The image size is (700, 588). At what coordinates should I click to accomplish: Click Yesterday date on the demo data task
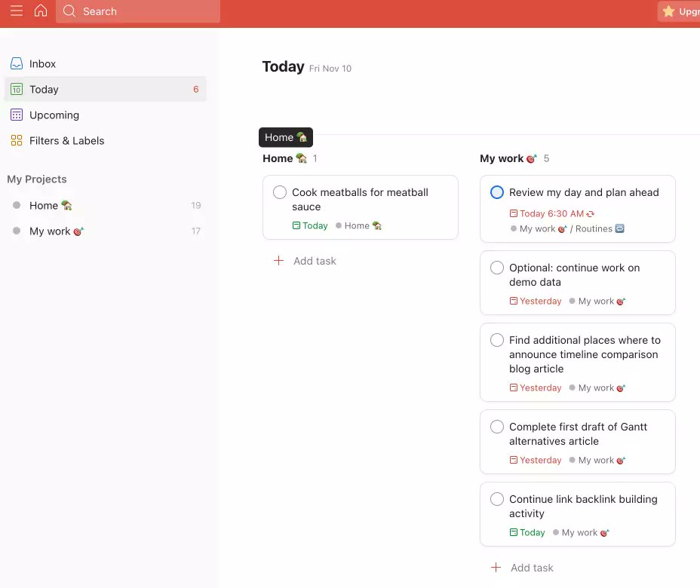(x=536, y=301)
